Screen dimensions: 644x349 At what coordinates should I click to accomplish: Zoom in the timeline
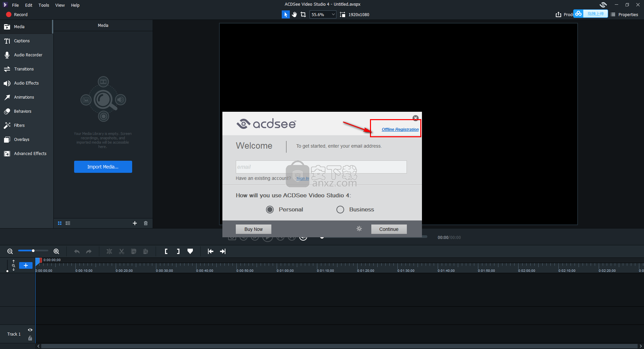pos(56,251)
